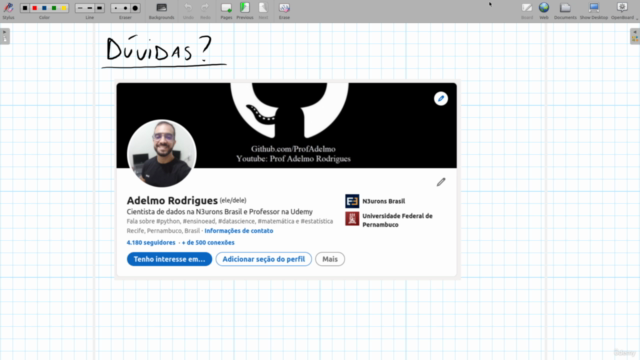Screen dimensions: 640x360
Task: Choose the large eraser size
Action: (x=135, y=8)
